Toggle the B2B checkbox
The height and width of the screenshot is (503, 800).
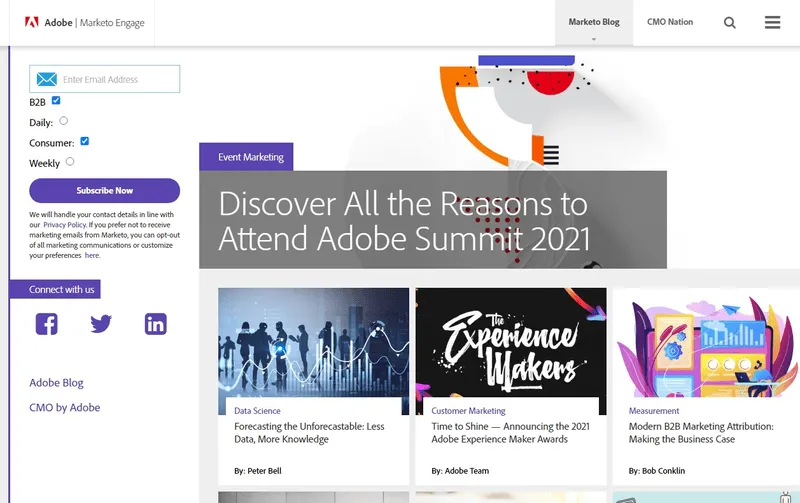coord(56,100)
